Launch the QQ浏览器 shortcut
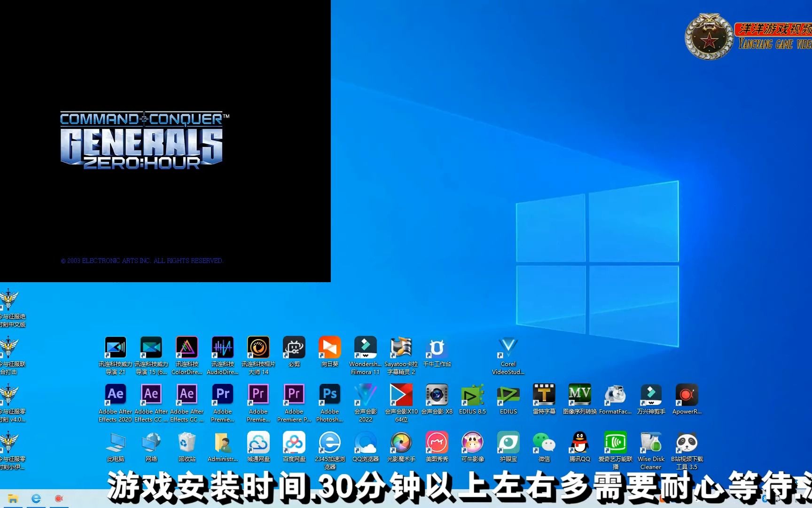 [366, 447]
